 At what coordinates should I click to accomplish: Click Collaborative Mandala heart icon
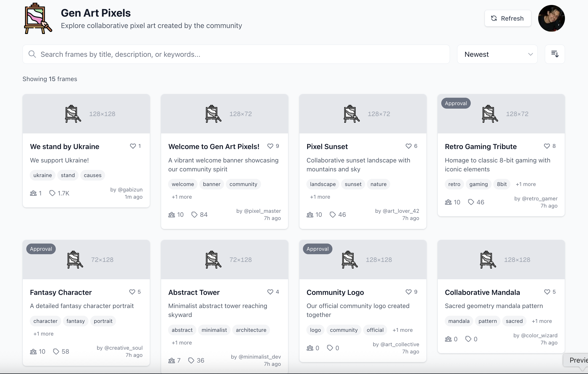[547, 292]
